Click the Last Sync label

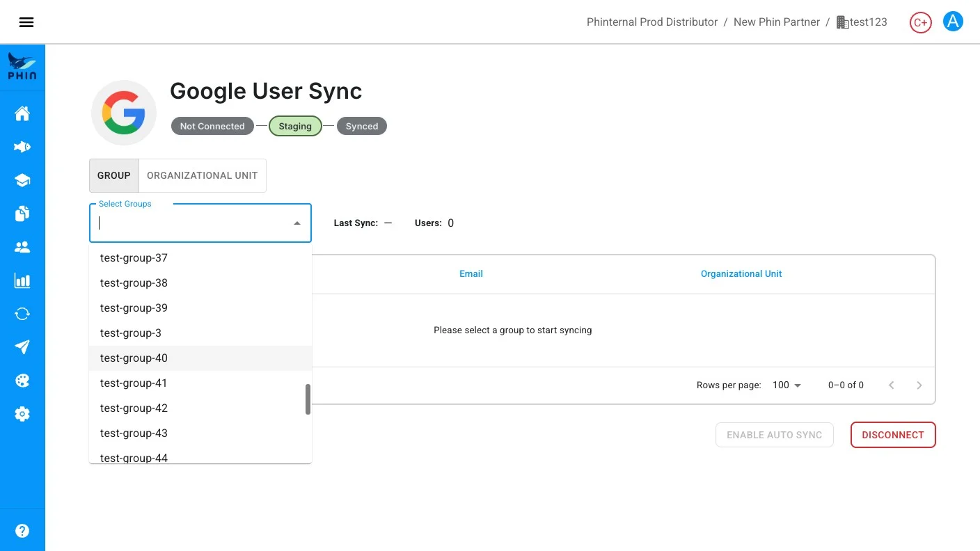tap(356, 223)
